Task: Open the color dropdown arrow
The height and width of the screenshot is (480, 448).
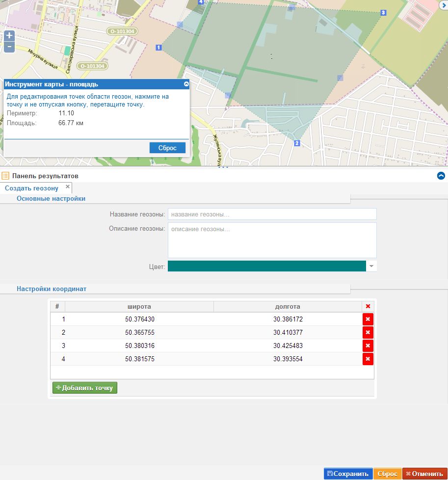Action: [371, 266]
